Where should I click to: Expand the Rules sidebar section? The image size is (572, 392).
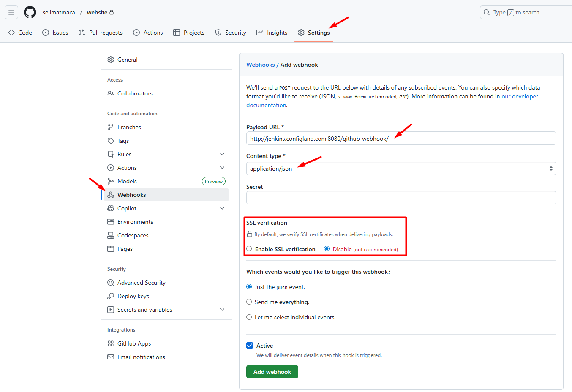[x=222, y=154]
